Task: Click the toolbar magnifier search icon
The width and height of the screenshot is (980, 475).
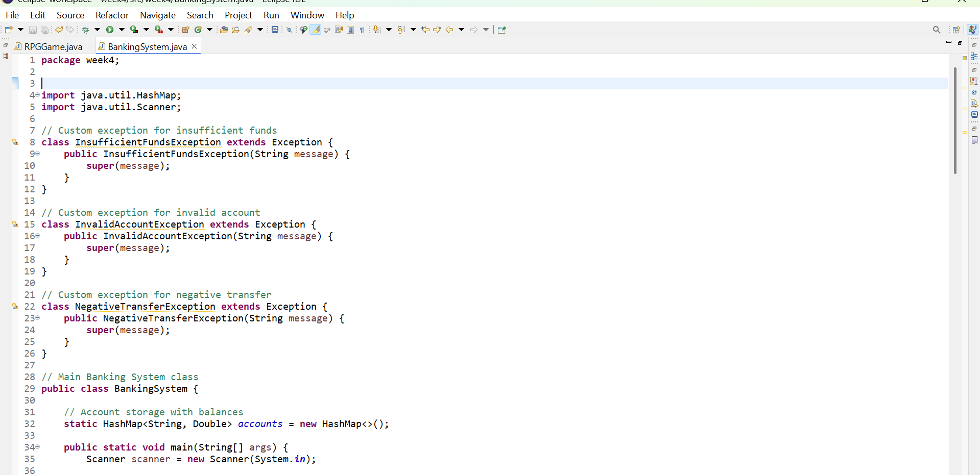Action: pyautogui.click(x=937, y=30)
